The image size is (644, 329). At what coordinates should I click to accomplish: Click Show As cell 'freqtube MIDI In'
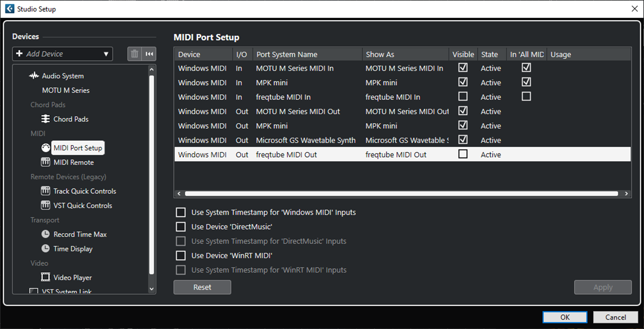pyautogui.click(x=393, y=97)
